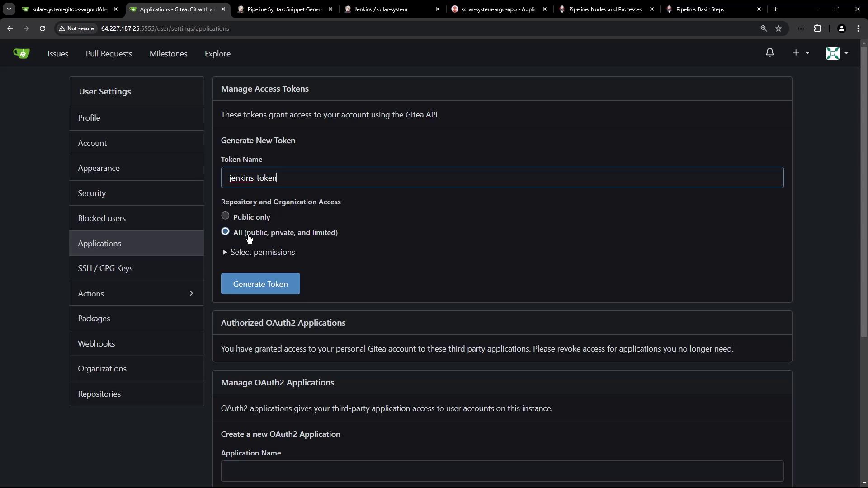Expand the Actions settings submenu
The height and width of the screenshot is (488, 868).
pyautogui.click(x=136, y=293)
